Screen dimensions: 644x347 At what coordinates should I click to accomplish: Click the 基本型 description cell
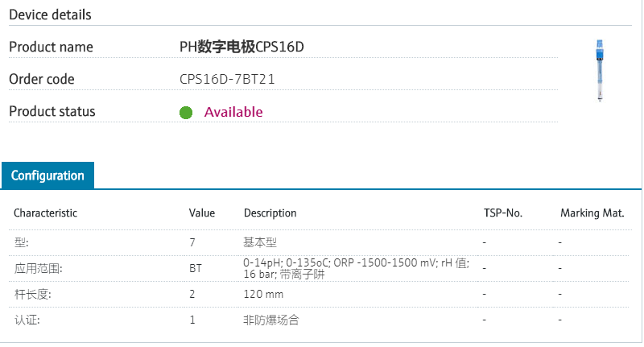pos(260,242)
